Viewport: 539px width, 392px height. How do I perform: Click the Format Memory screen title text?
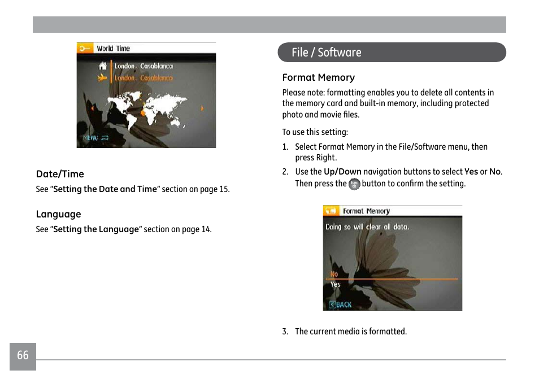point(367,211)
